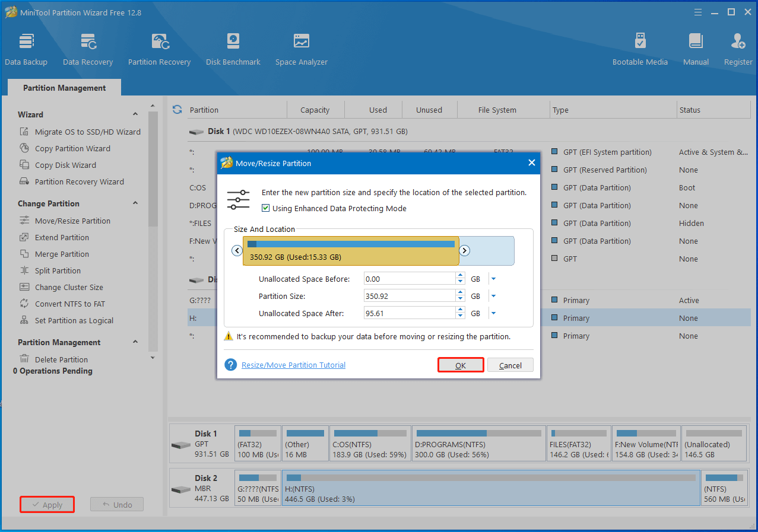The height and width of the screenshot is (532, 758).
Task: Open the Space Analyzer
Action: [301, 49]
